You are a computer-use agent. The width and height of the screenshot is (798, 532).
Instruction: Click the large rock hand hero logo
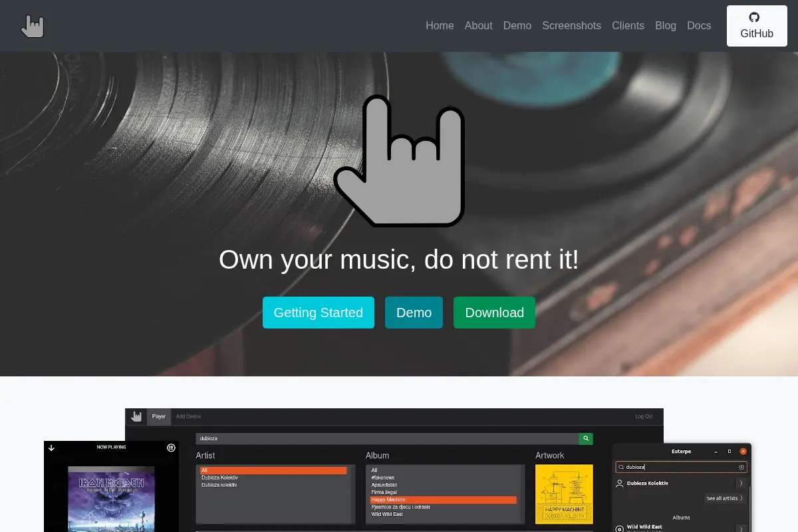point(399,160)
